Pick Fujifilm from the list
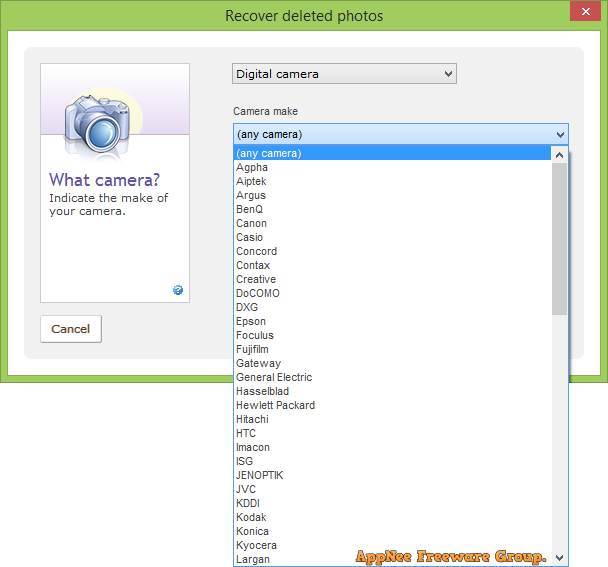Screen dimensions: 608x567 point(392,349)
